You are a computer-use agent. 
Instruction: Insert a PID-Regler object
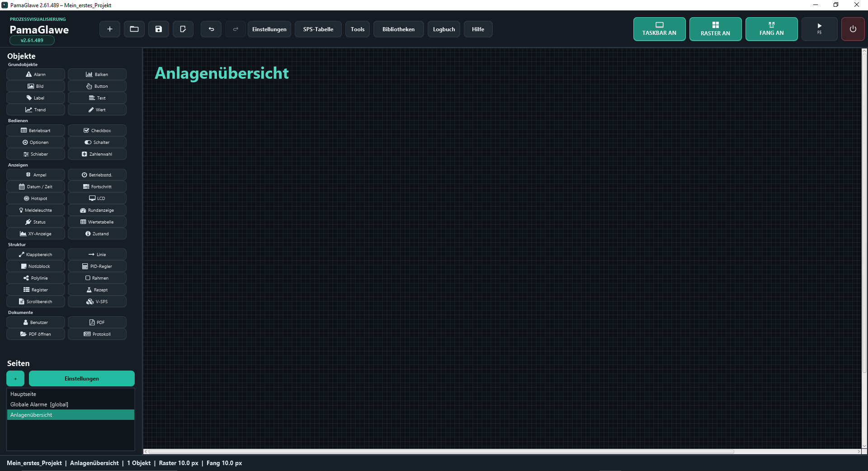pyautogui.click(x=97, y=266)
